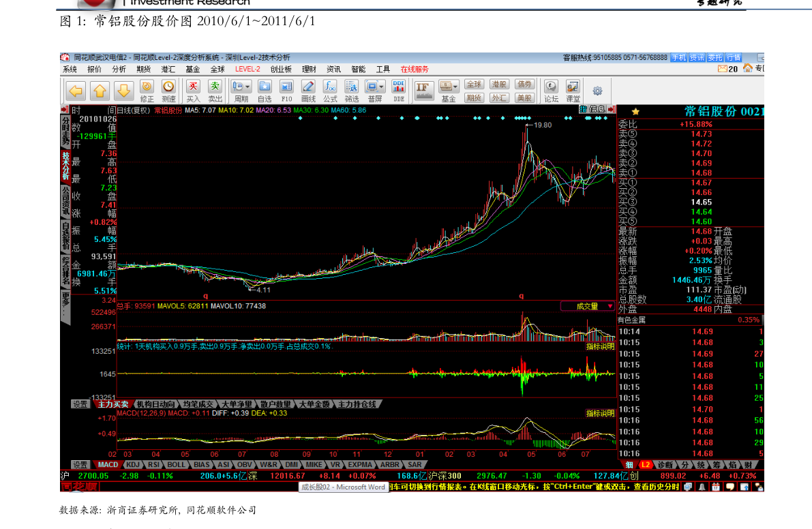Click the 买入 buy icon
This screenshot has width=812, height=529.
[193, 91]
